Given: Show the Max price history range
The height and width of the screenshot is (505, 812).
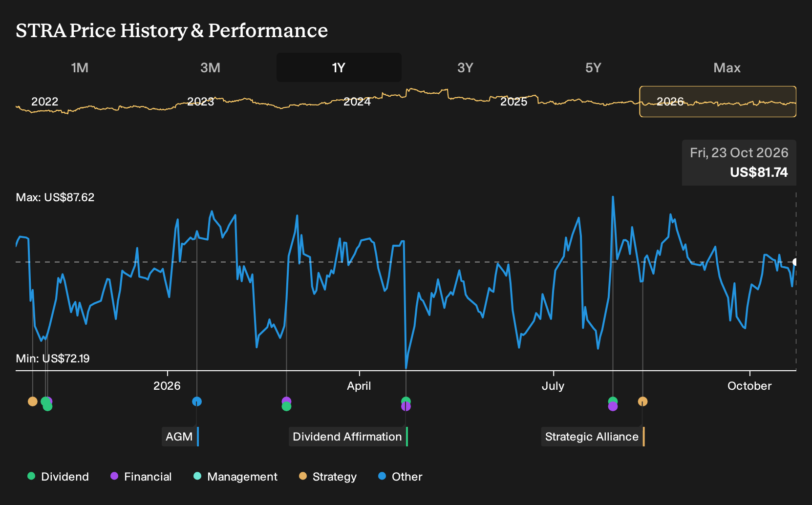Looking at the screenshot, I should (x=727, y=67).
